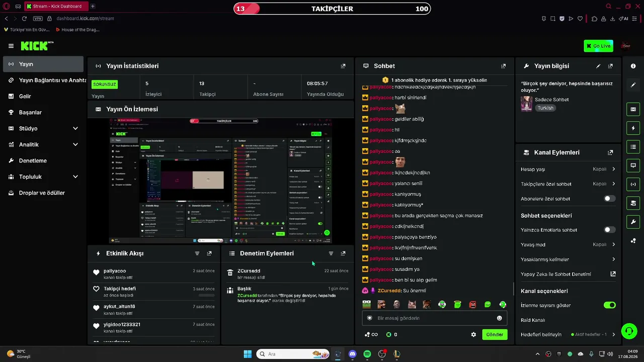Click the pencil edit icon in right sidebar
Screen dimensions: 644x362
(x=633, y=85)
